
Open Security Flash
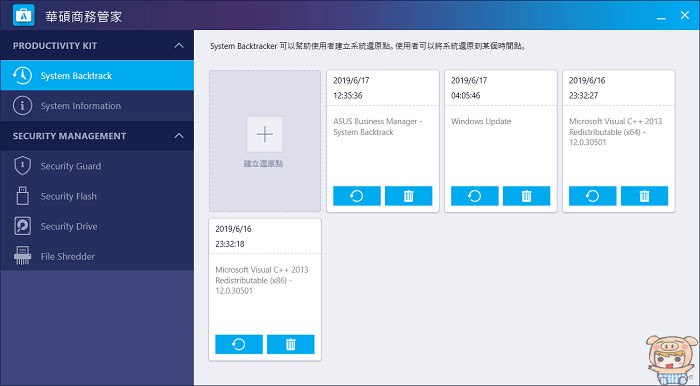tap(97, 196)
